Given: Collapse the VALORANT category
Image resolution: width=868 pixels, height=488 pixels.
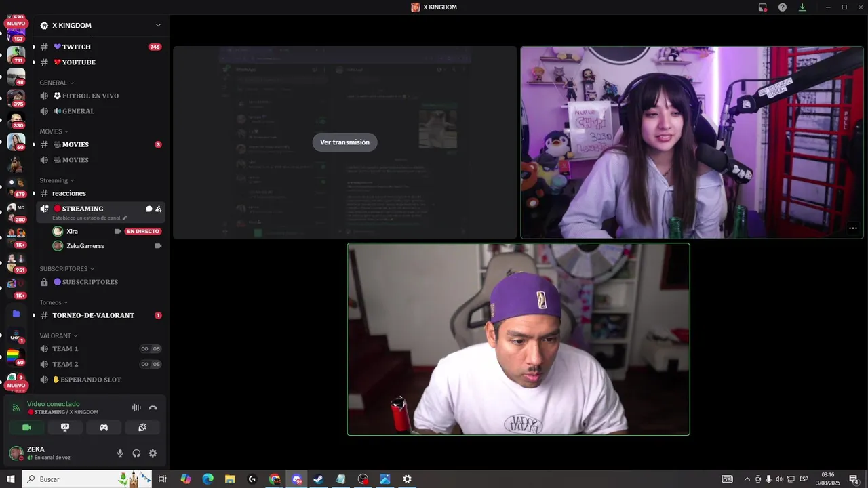Looking at the screenshot, I should point(58,335).
